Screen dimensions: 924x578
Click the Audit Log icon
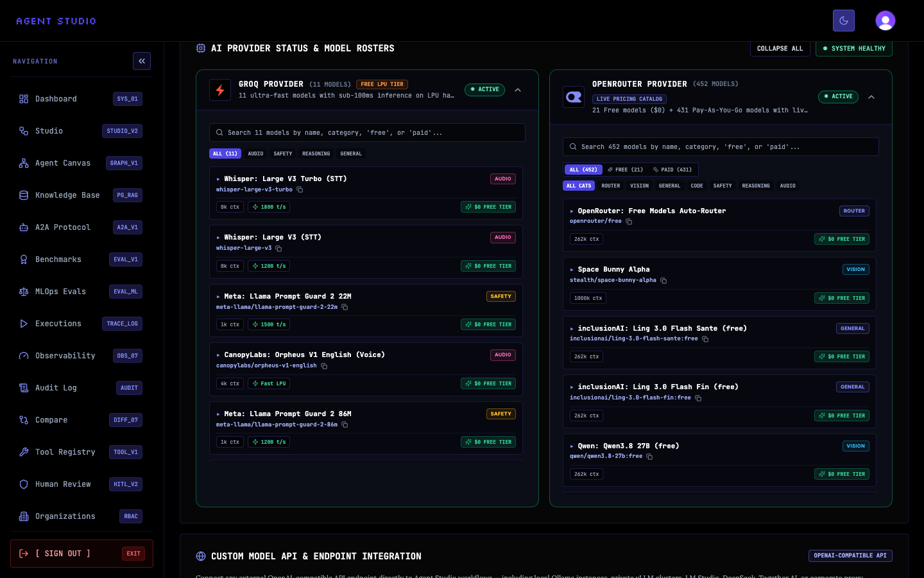coord(24,388)
